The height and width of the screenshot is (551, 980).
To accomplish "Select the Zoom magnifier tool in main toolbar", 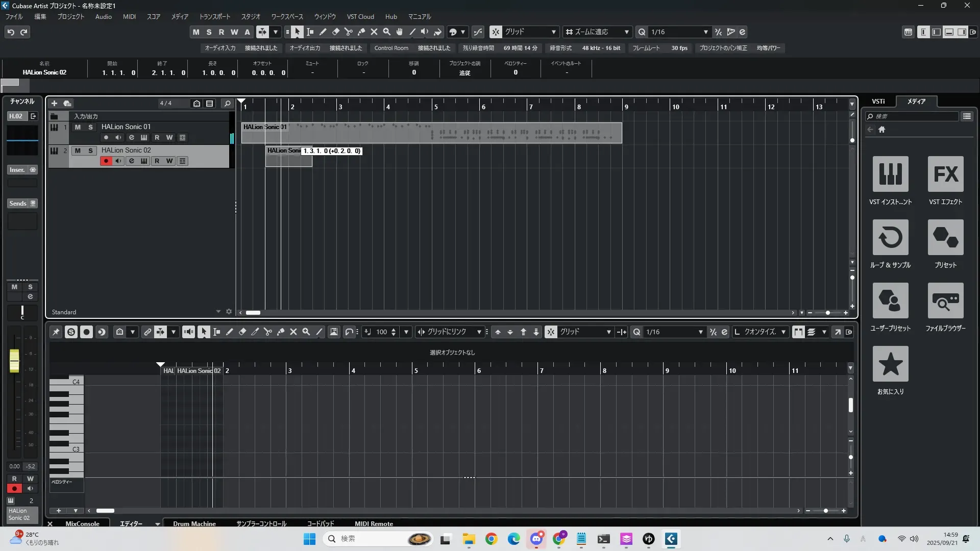I will click(x=387, y=32).
